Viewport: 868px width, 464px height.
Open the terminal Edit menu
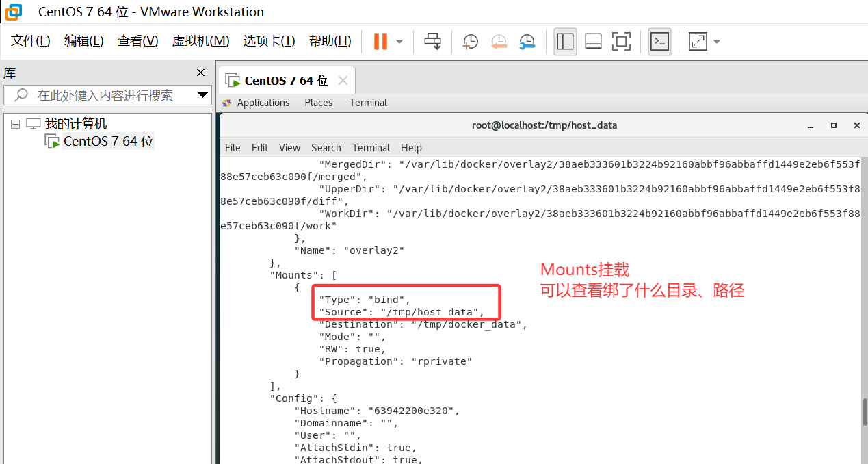pos(260,148)
